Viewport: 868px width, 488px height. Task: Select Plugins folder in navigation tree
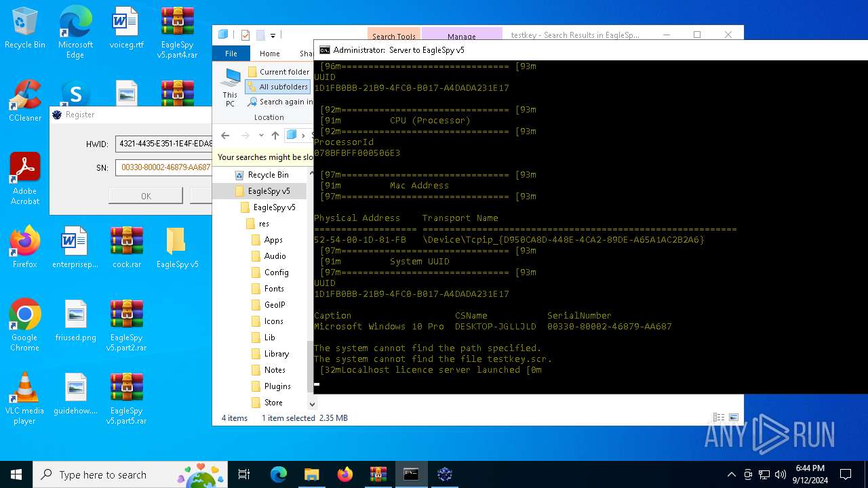pos(277,386)
